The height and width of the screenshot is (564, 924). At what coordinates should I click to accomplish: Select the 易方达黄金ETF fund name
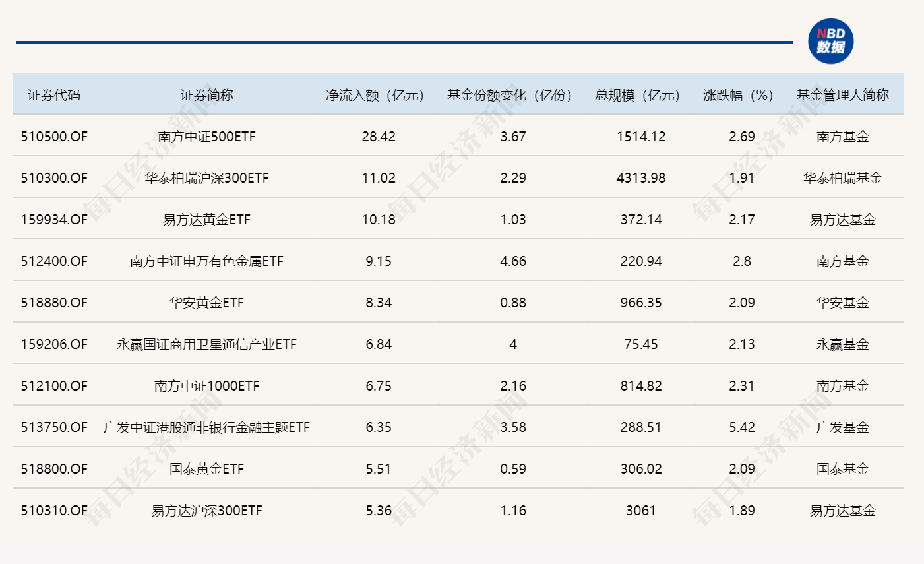(206, 220)
